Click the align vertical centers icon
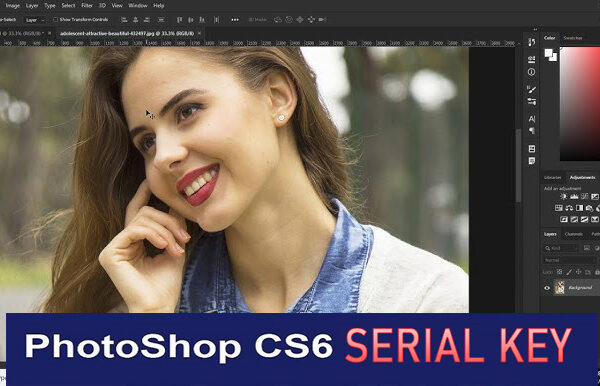 tap(191, 20)
